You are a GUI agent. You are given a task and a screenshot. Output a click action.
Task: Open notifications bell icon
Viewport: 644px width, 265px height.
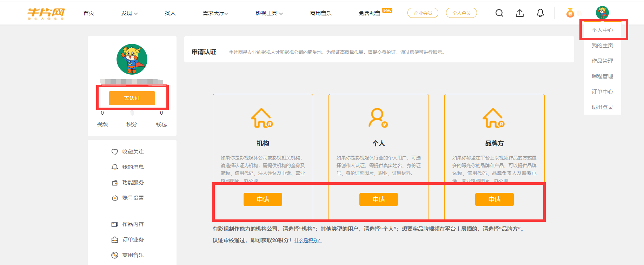pyautogui.click(x=540, y=13)
